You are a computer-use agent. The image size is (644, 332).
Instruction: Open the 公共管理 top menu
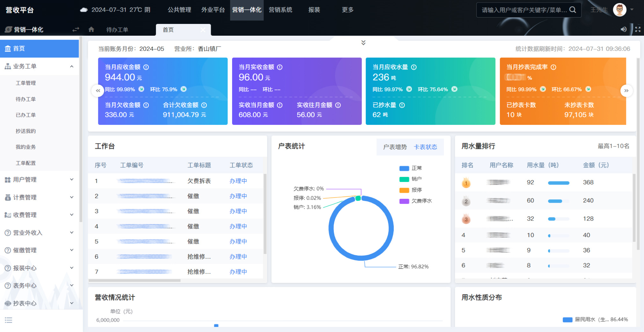tap(179, 10)
